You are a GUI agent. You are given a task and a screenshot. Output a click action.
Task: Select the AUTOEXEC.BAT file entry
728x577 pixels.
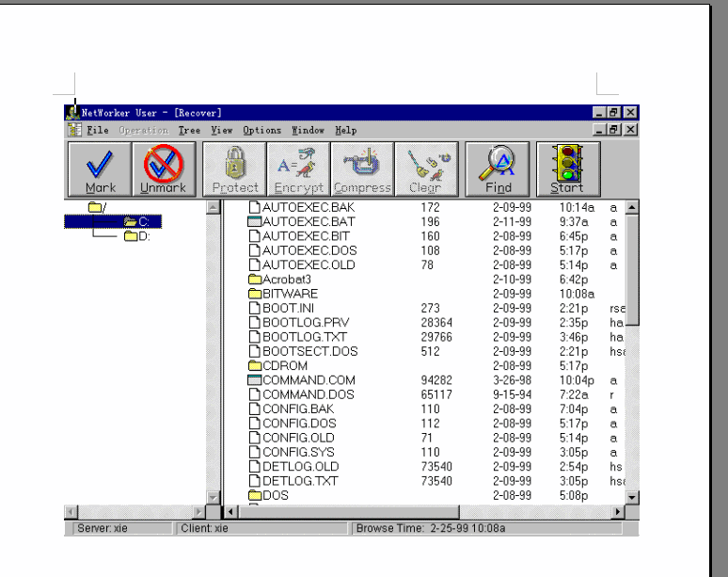pyautogui.click(x=294, y=221)
